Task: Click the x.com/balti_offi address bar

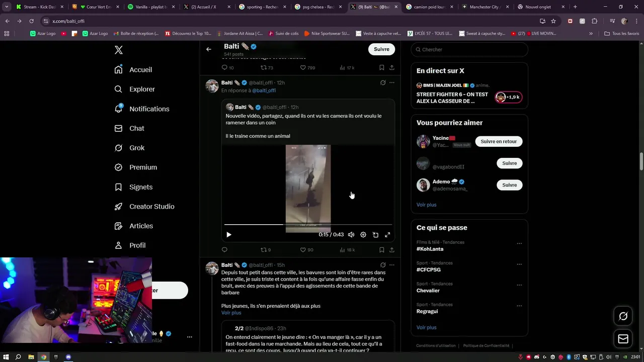Action: [287, 21]
